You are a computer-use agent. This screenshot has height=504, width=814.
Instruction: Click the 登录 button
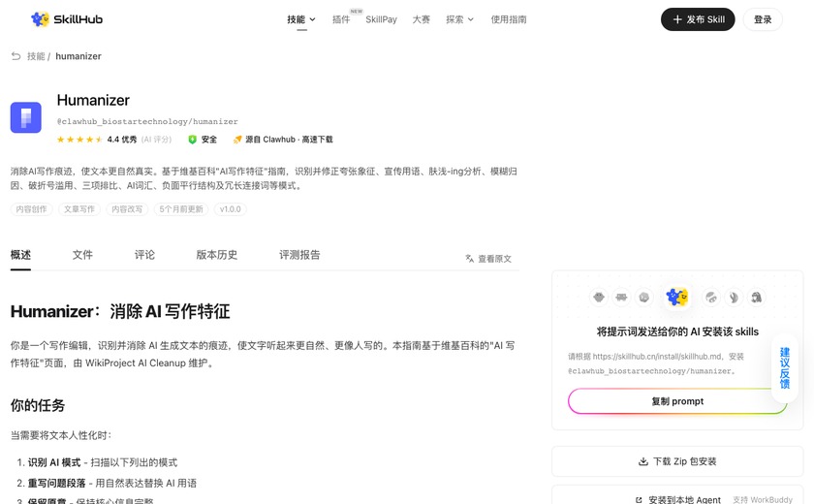763,19
